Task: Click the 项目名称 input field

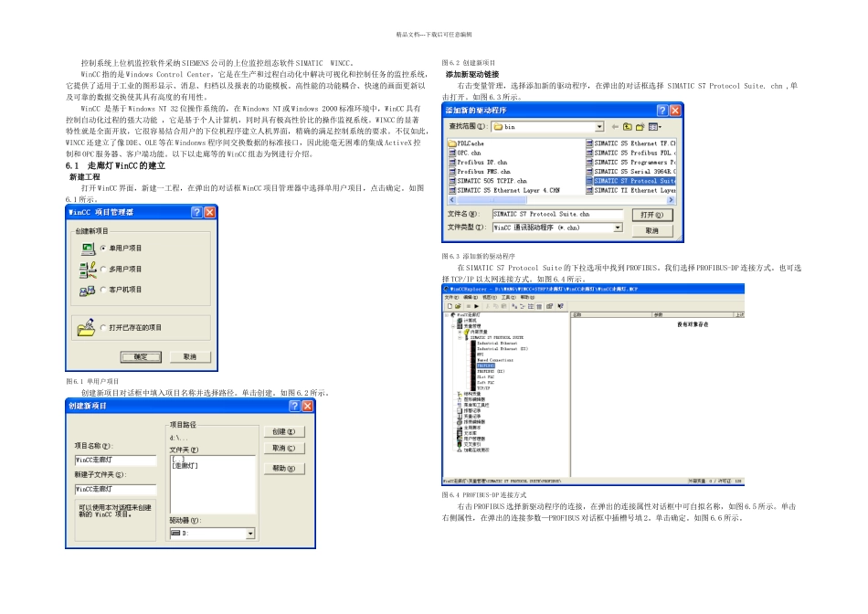Action: pyautogui.click(x=116, y=460)
